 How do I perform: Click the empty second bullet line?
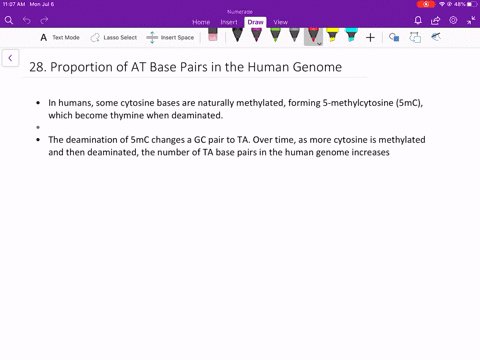(x=38, y=127)
